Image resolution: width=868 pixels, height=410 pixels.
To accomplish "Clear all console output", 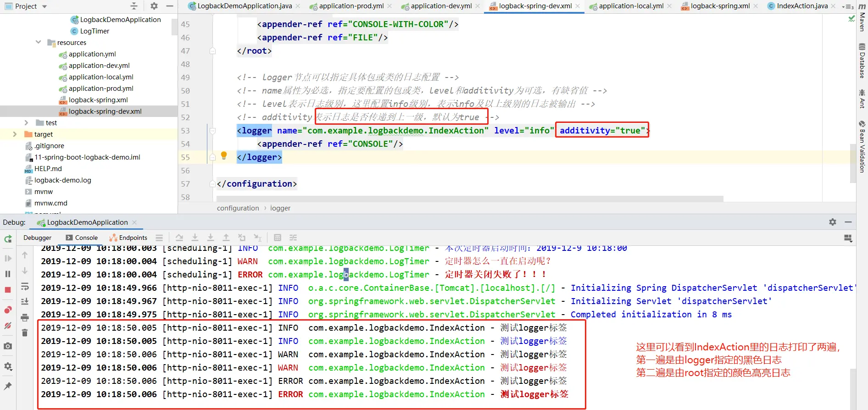I will 25,333.
